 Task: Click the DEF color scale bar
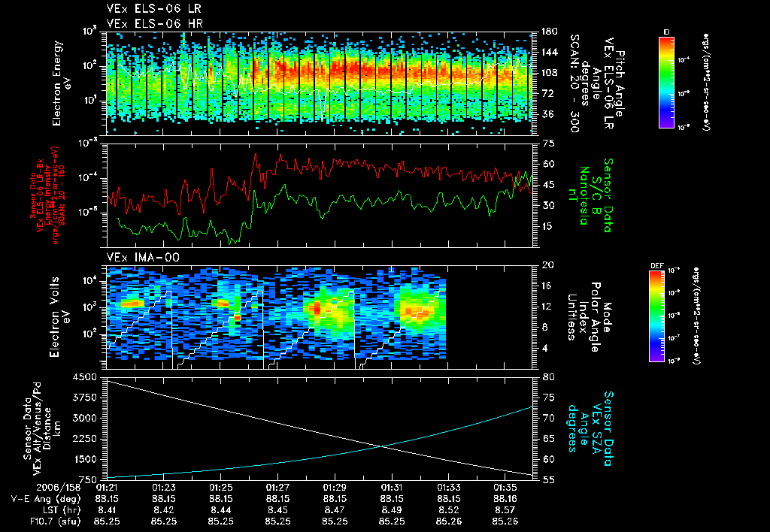tap(656, 316)
